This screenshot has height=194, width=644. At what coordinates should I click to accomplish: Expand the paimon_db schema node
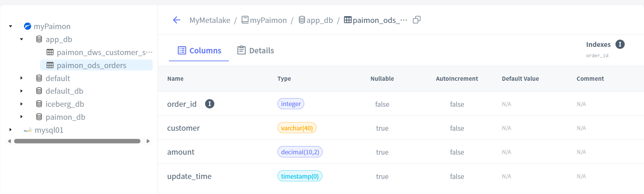coord(22,117)
